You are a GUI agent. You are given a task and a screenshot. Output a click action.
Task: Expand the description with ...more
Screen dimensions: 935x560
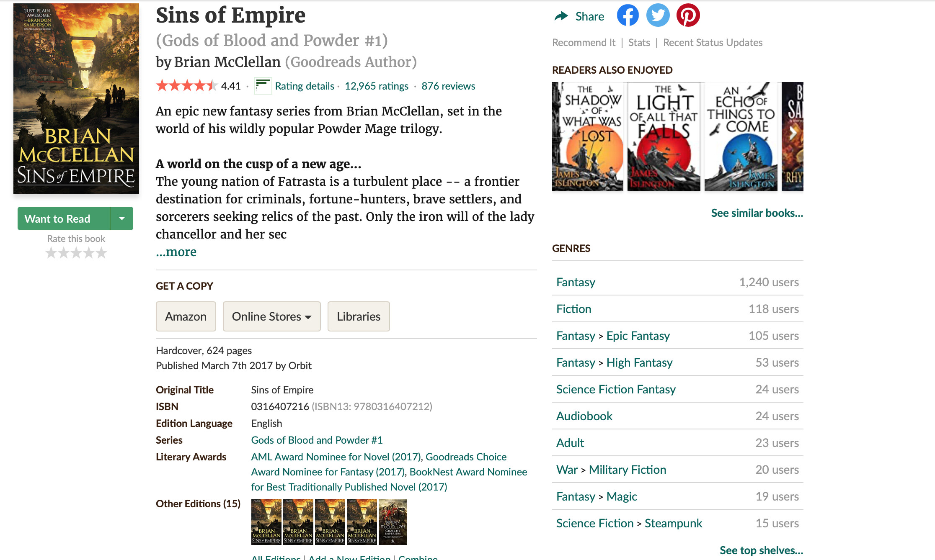click(176, 252)
